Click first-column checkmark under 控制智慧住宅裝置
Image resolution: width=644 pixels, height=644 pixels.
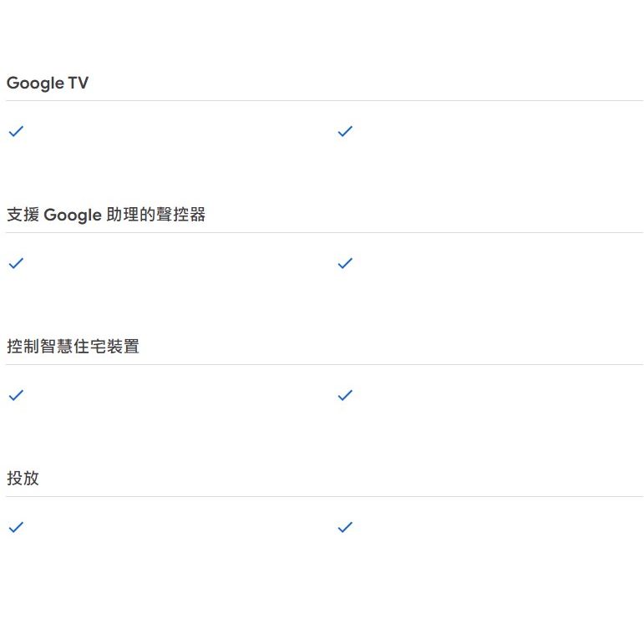[16, 395]
